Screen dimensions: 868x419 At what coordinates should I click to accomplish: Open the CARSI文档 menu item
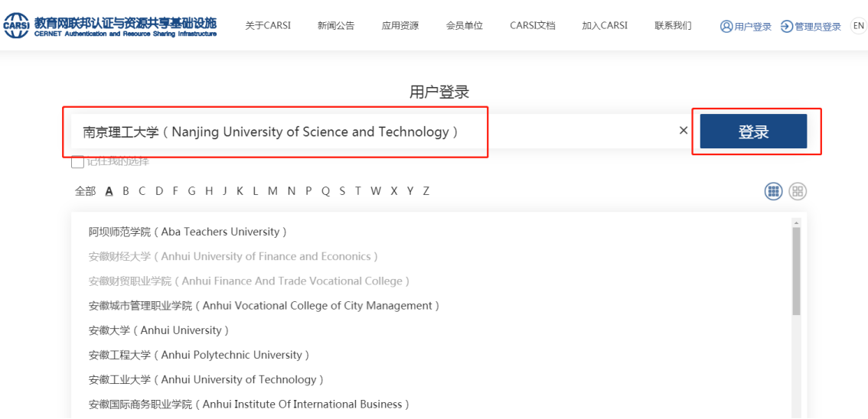point(532,26)
